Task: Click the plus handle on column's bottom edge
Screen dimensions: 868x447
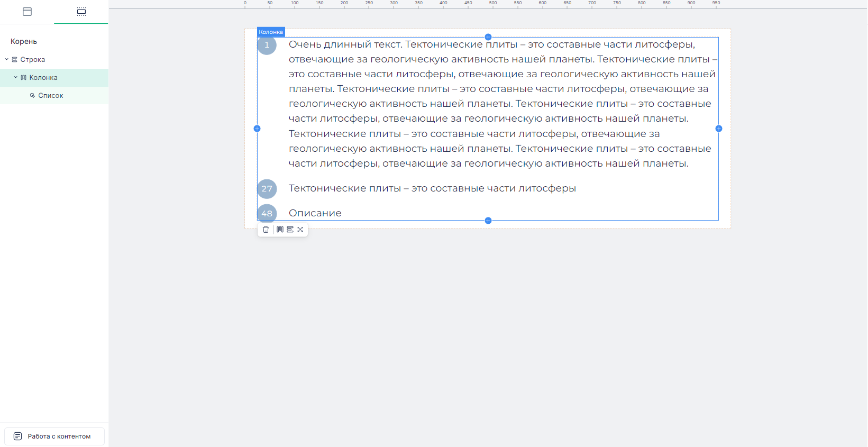Action: coord(488,221)
